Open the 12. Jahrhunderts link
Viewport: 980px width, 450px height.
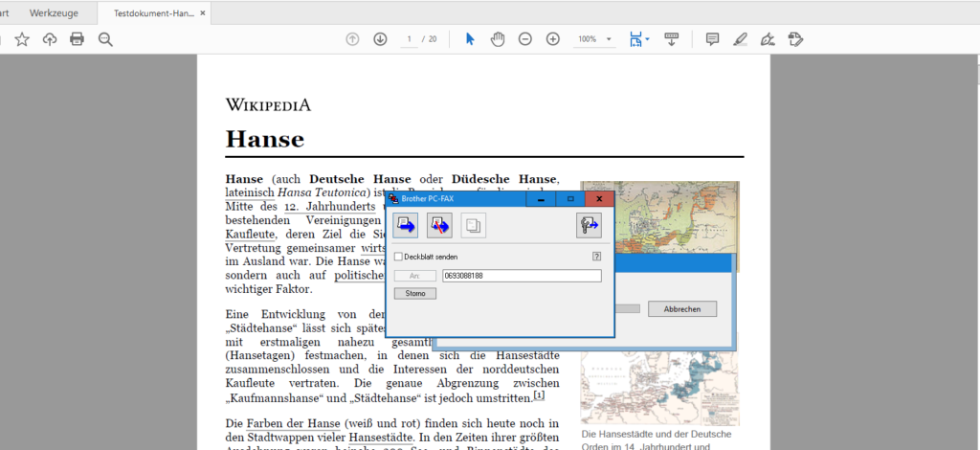[330, 207]
